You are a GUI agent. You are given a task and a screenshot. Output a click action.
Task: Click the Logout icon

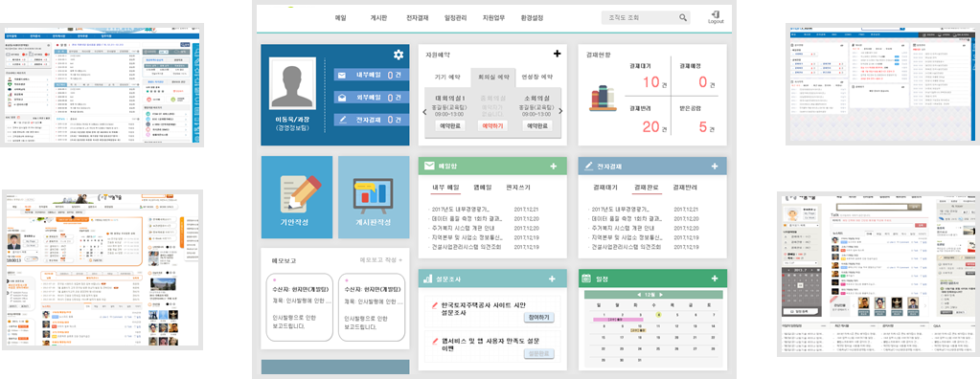pyautogui.click(x=716, y=17)
